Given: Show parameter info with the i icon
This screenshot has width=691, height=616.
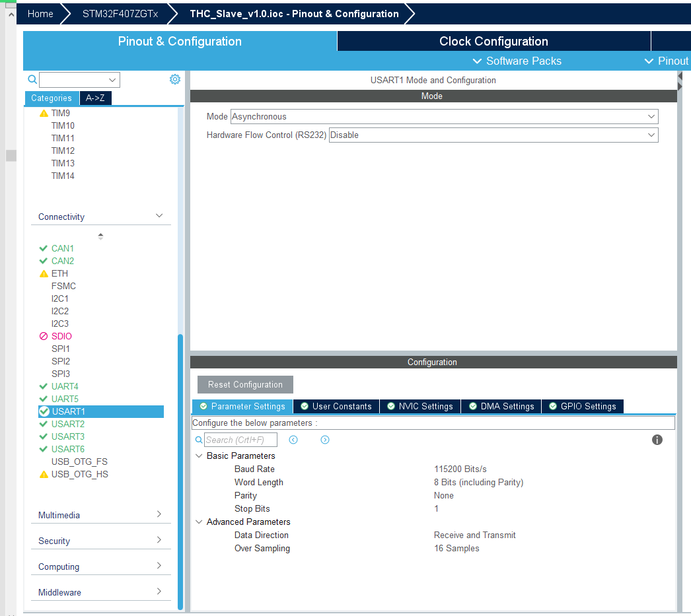Looking at the screenshot, I should (x=657, y=440).
